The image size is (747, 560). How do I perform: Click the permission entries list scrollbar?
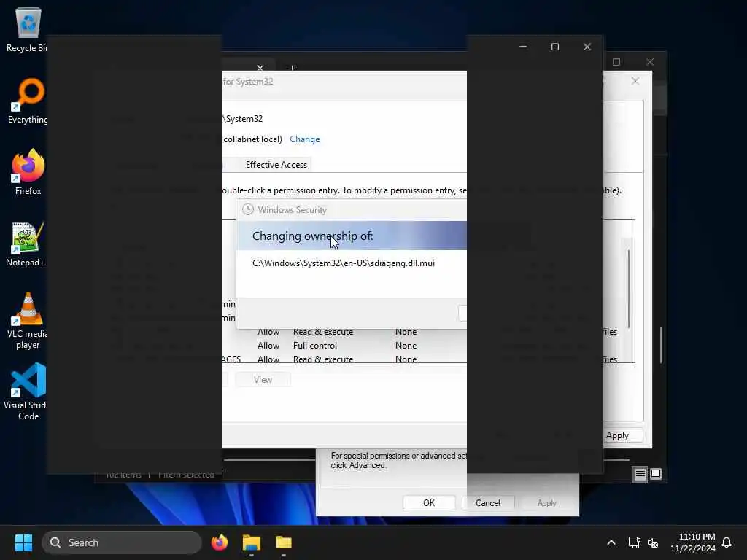point(629,289)
